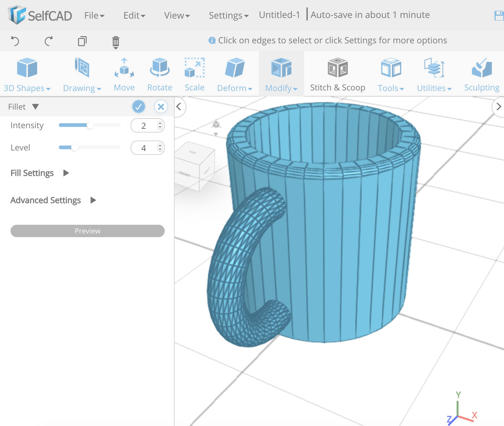Collapse the left panel with arrow
This screenshot has height=426, width=504.
(179, 107)
